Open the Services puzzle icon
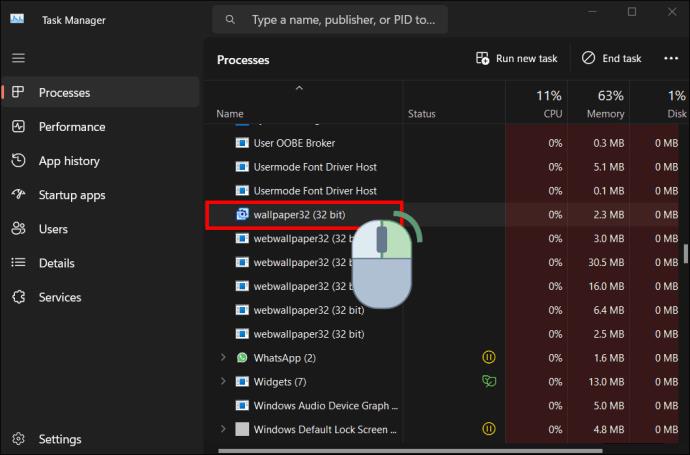 tap(18, 297)
